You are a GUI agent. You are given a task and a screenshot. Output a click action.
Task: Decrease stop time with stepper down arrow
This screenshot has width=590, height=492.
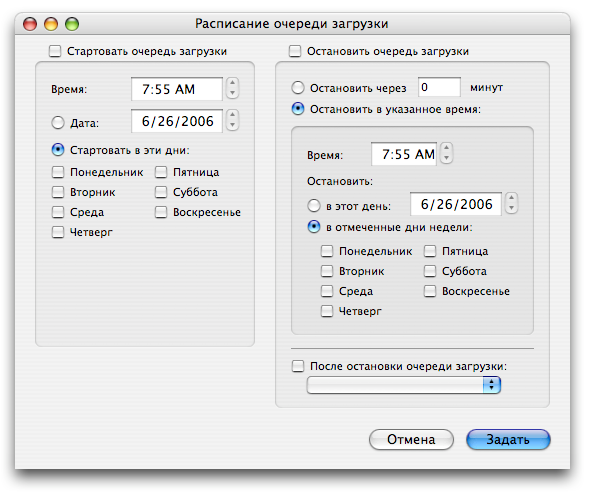pyautogui.click(x=447, y=158)
